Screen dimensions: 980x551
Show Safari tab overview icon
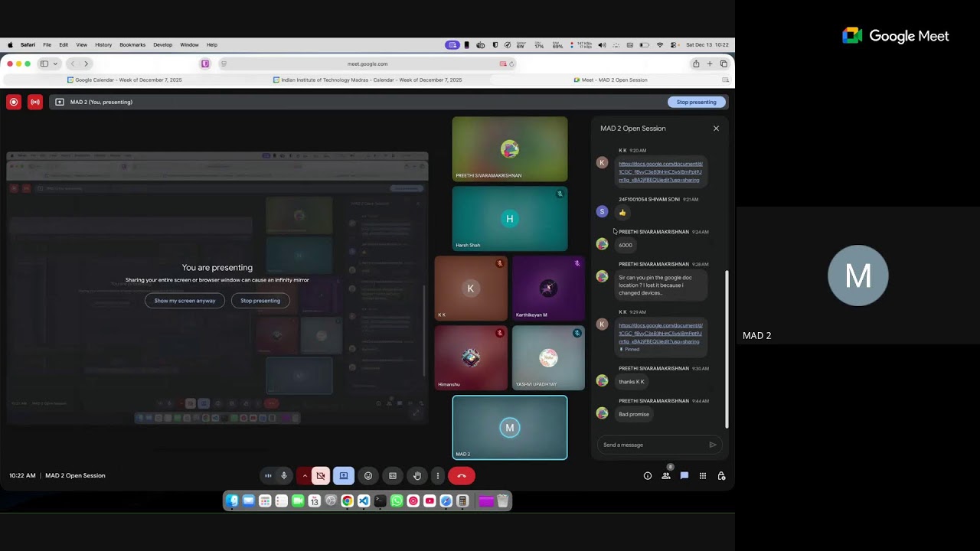point(724,64)
